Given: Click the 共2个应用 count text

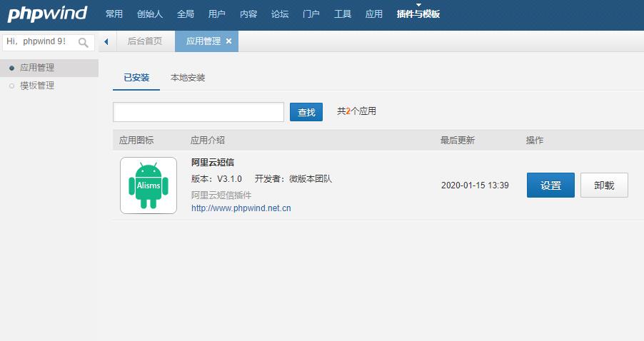Looking at the screenshot, I should [356, 111].
